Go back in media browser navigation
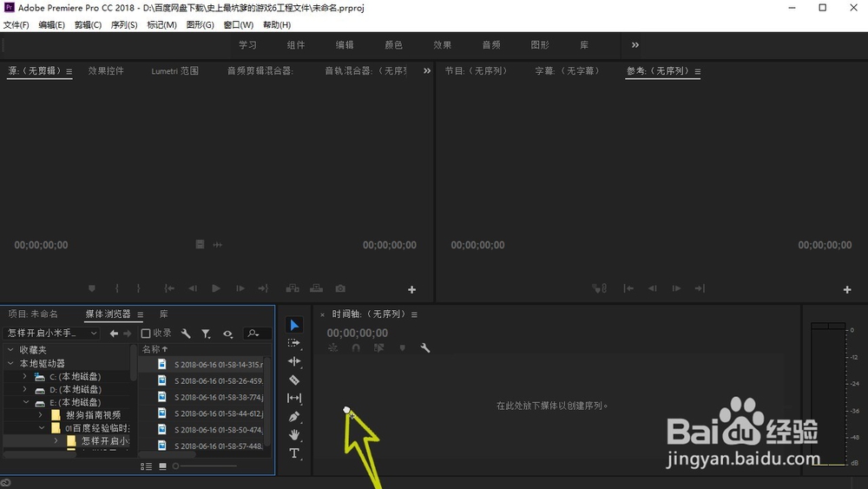 click(114, 334)
